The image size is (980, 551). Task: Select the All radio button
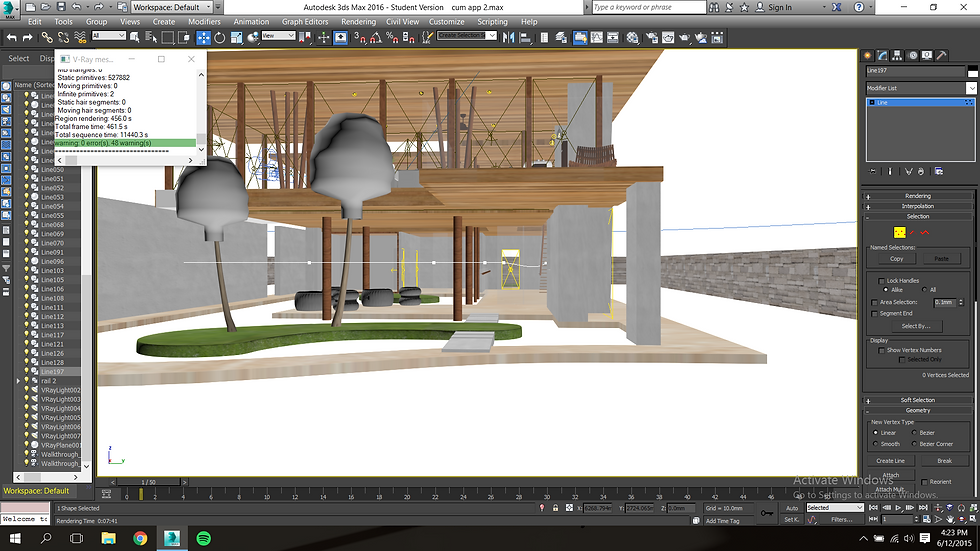pos(924,290)
